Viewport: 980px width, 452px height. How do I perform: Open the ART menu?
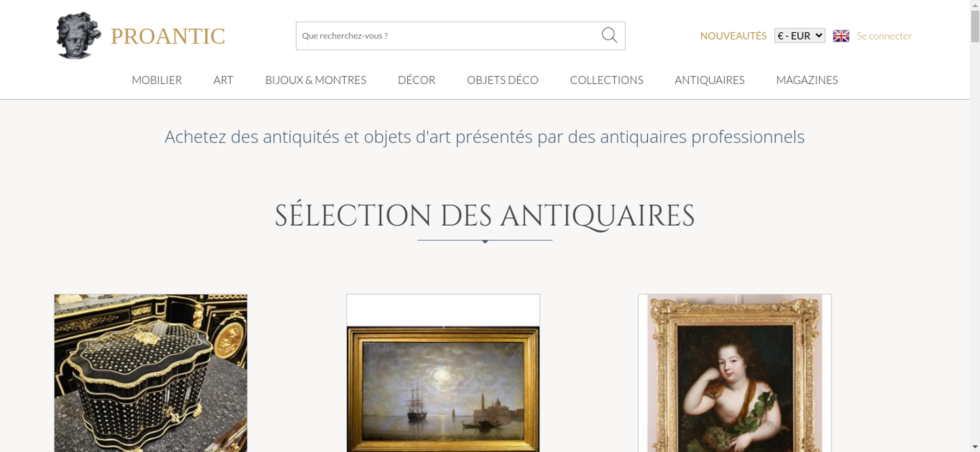(x=223, y=80)
